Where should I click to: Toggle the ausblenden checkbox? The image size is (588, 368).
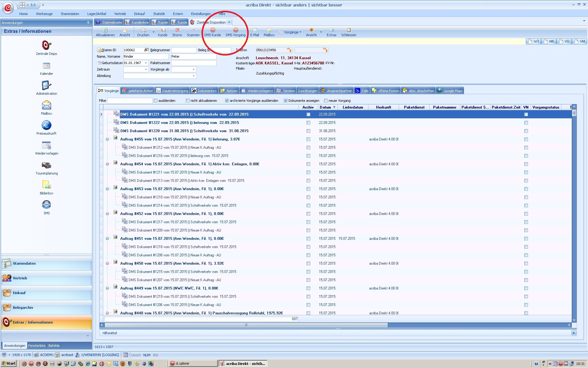pos(156,101)
